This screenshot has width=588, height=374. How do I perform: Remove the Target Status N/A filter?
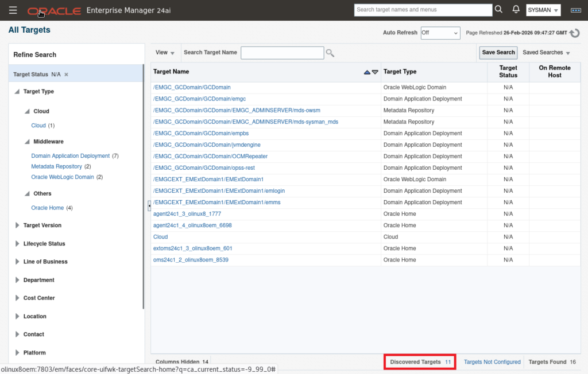click(66, 75)
